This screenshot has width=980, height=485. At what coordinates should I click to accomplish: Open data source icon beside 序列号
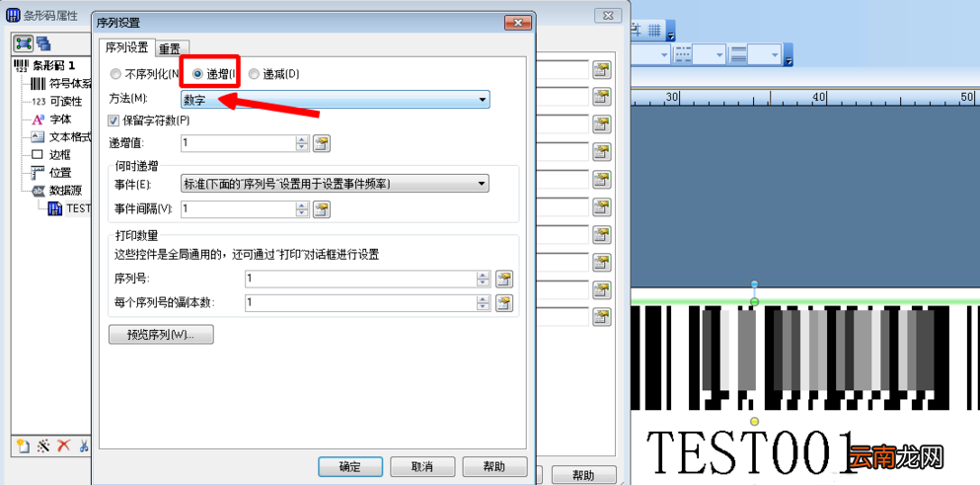tap(503, 279)
